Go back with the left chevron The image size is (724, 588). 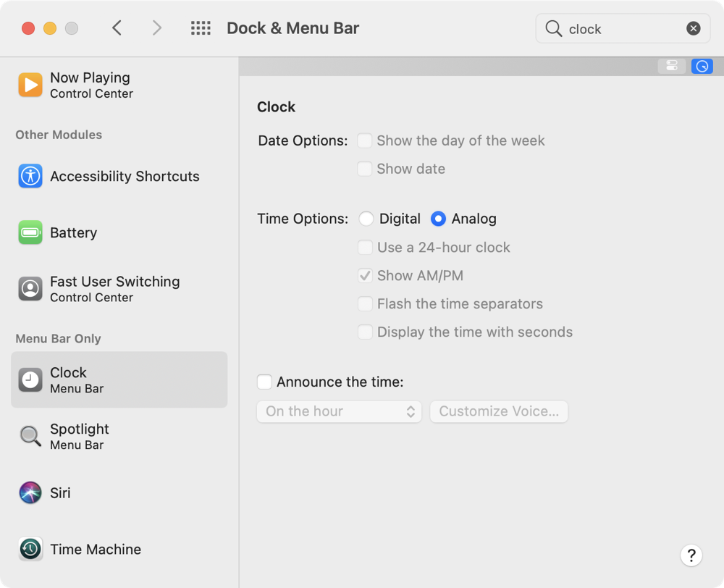click(x=117, y=28)
